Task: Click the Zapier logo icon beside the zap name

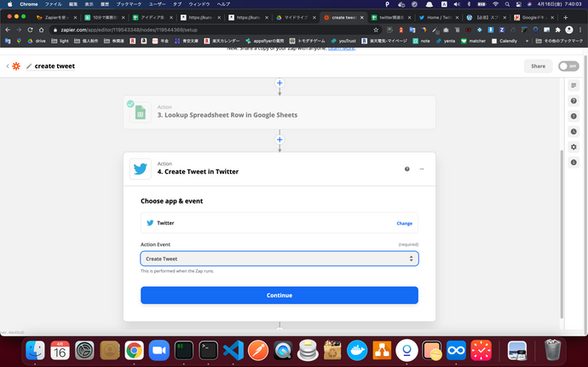Action: pos(16,66)
